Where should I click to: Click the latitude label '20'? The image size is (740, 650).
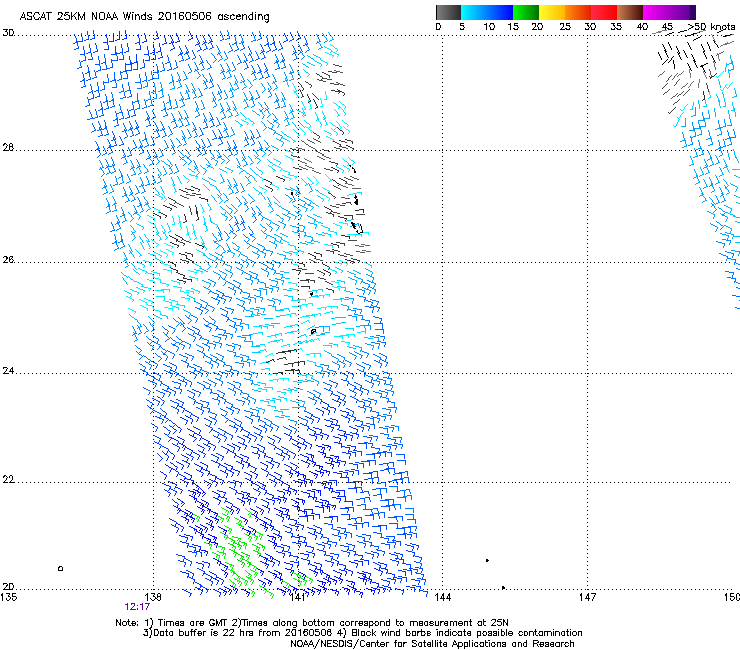coord(8,587)
